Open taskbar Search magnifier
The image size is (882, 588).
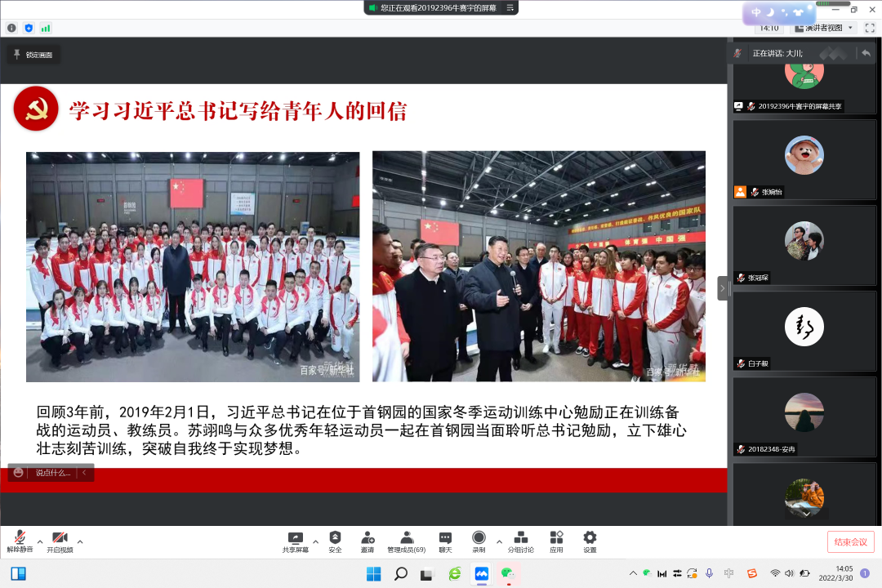(x=400, y=574)
